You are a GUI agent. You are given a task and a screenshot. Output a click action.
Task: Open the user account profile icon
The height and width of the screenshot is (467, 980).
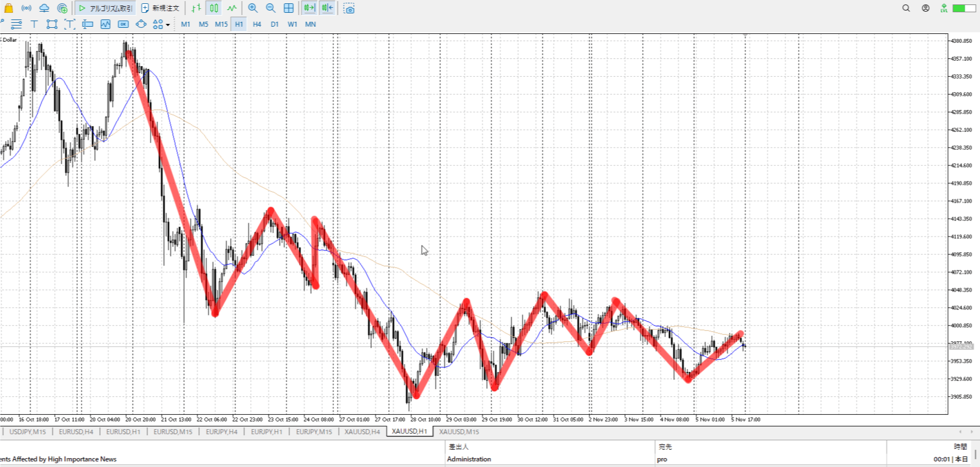pyautogui.click(x=925, y=8)
